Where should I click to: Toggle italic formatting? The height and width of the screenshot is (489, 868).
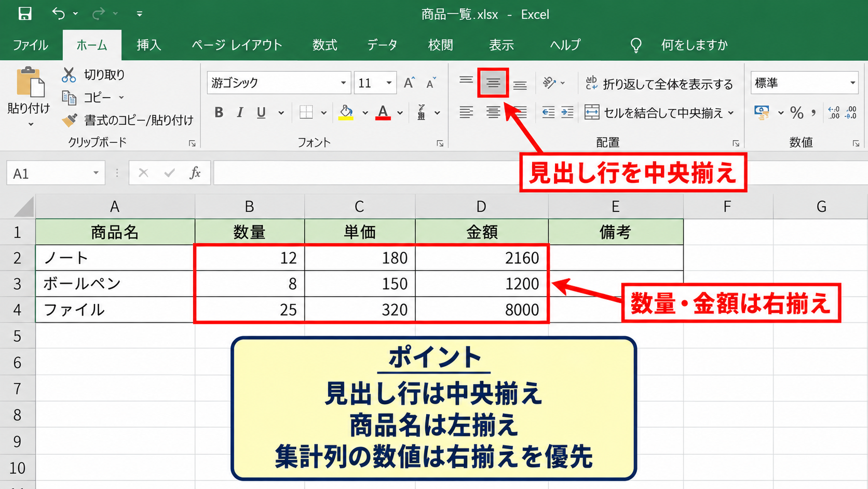[x=240, y=112]
